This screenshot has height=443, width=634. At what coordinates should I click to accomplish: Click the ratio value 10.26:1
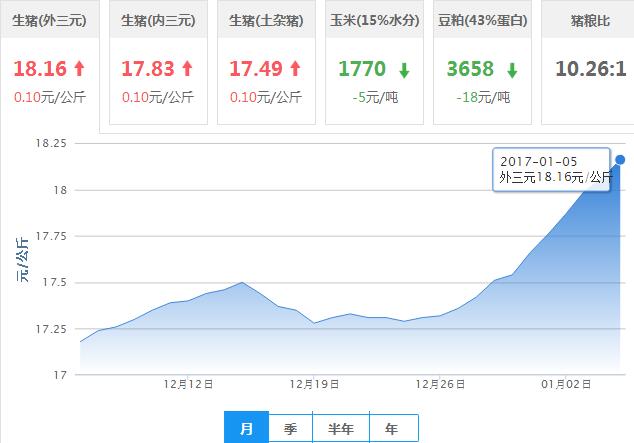pos(591,69)
